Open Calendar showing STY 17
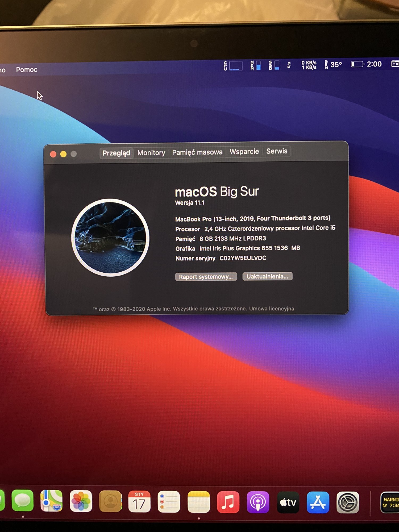This screenshot has height=532, width=399. [x=139, y=502]
